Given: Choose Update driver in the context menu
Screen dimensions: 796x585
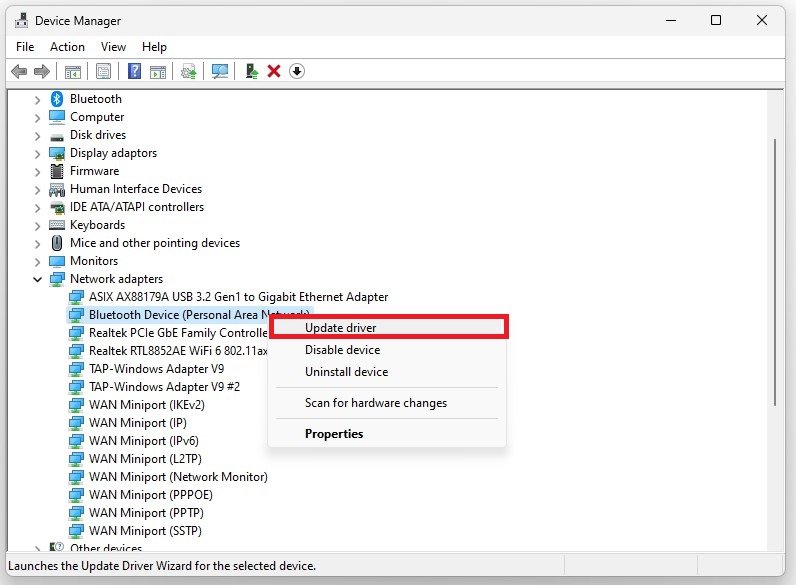Looking at the screenshot, I should point(387,328).
